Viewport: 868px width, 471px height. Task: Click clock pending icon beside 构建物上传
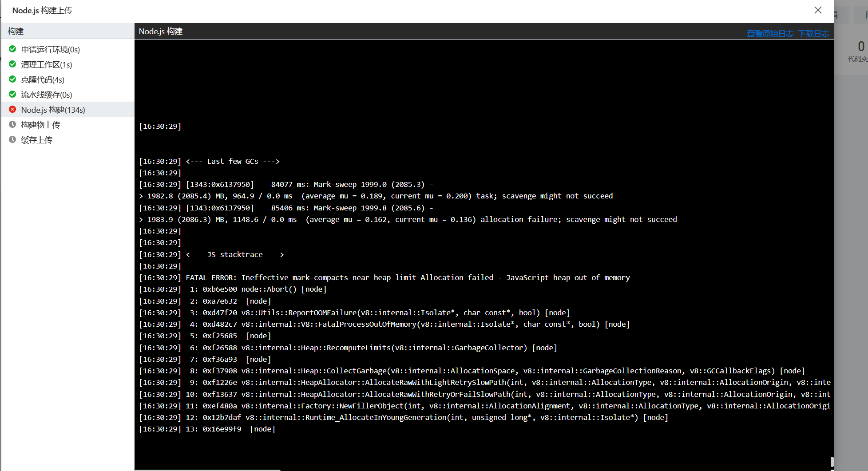[x=12, y=124]
